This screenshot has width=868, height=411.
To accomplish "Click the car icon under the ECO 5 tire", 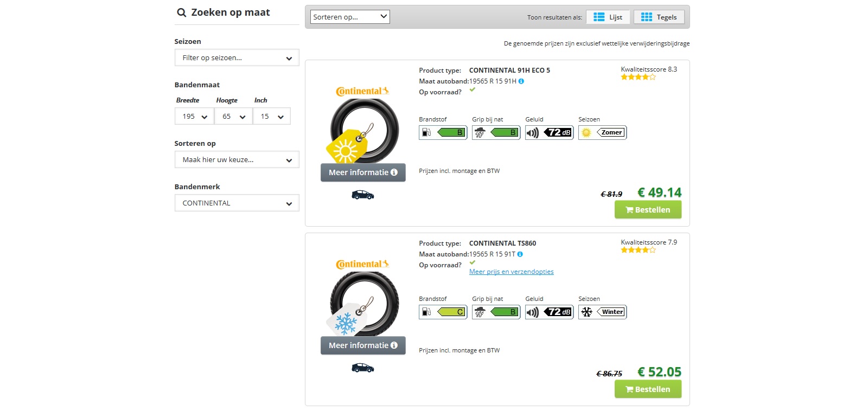I will tap(363, 195).
